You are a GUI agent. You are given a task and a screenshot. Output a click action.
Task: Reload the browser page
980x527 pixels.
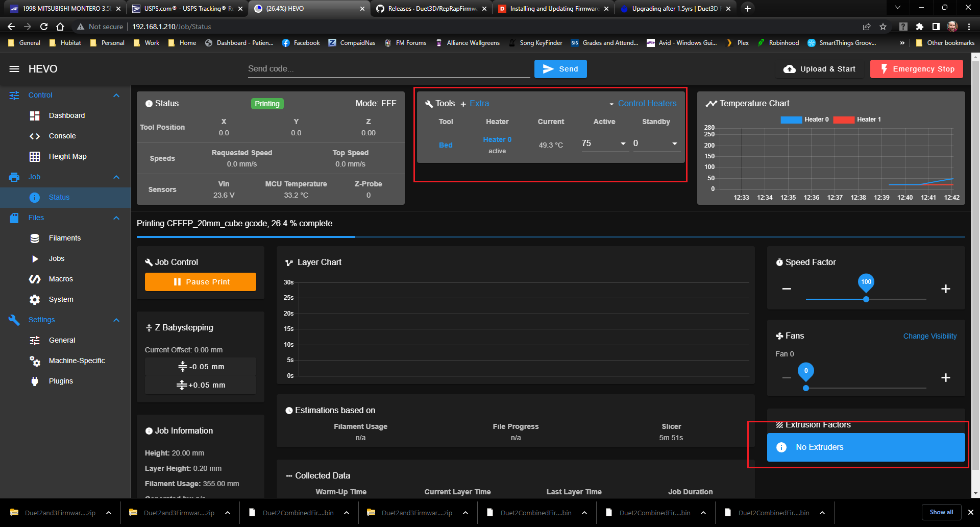click(x=44, y=27)
